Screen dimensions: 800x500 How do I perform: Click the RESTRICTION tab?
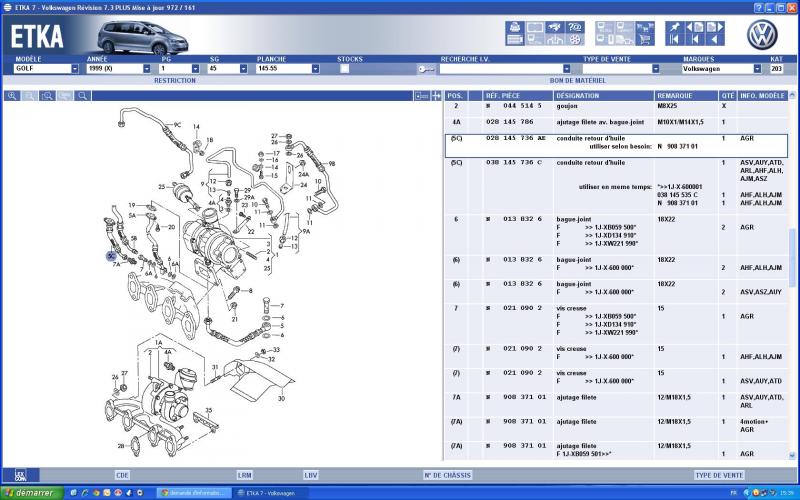175,81
